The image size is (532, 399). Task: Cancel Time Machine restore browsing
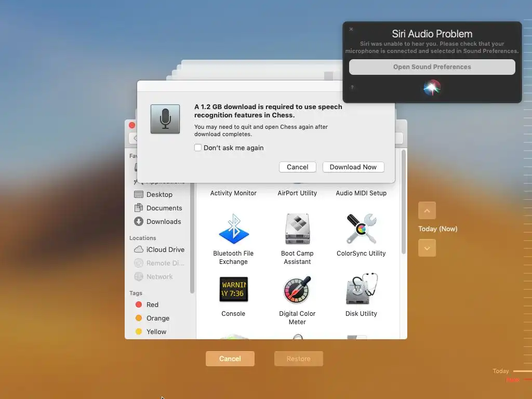tap(230, 358)
